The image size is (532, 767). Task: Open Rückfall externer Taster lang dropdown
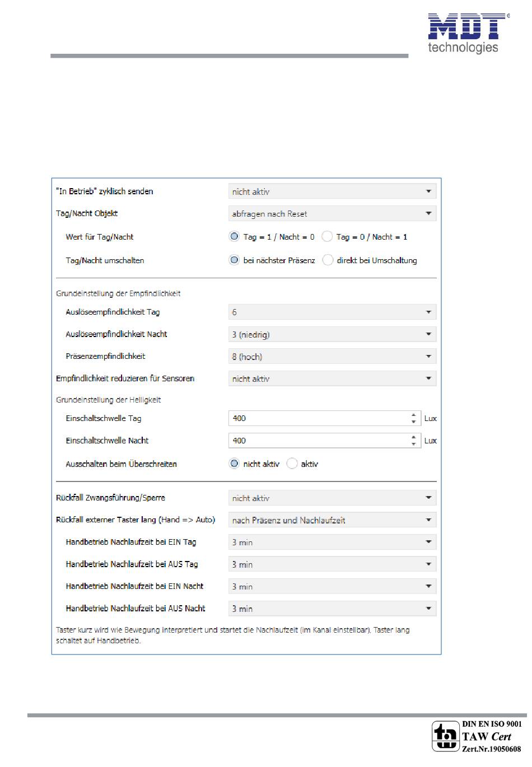point(332,520)
